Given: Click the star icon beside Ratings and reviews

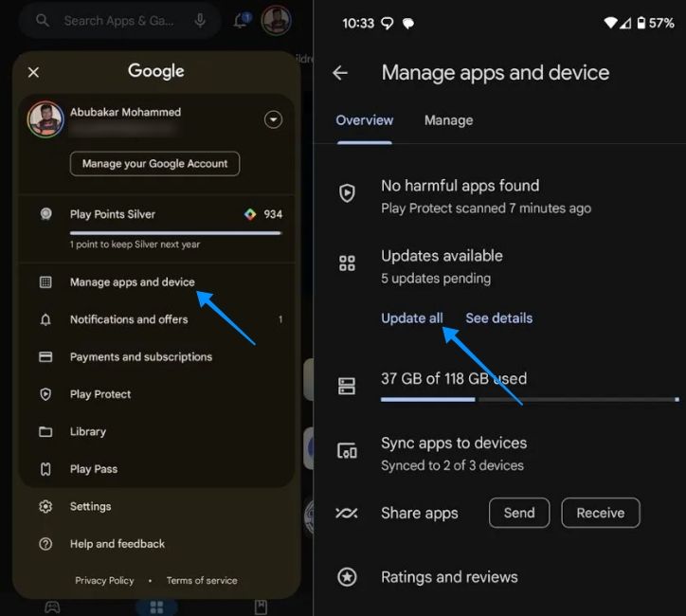Looking at the screenshot, I should (x=348, y=577).
